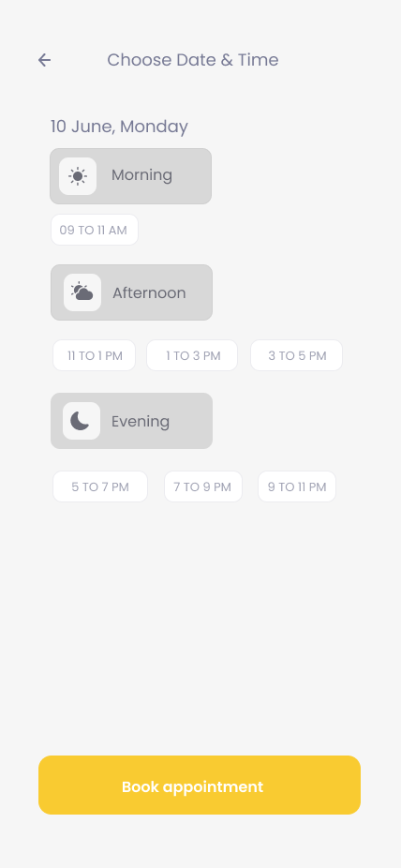Pick the 3 TO 5 PM time slot

[296, 355]
